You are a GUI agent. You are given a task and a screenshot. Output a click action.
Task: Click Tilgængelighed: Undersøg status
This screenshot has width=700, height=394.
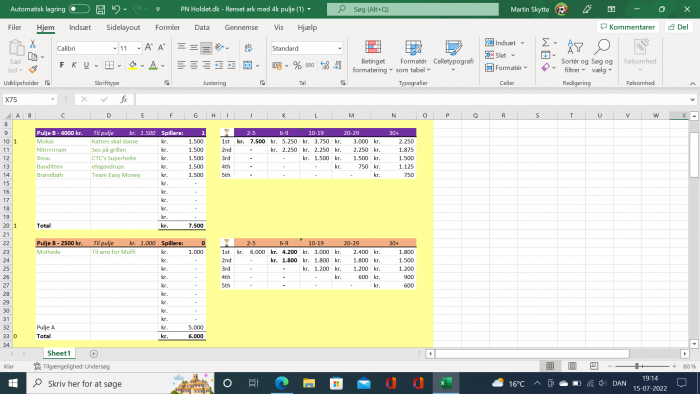pyautogui.click(x=71, y=366)
